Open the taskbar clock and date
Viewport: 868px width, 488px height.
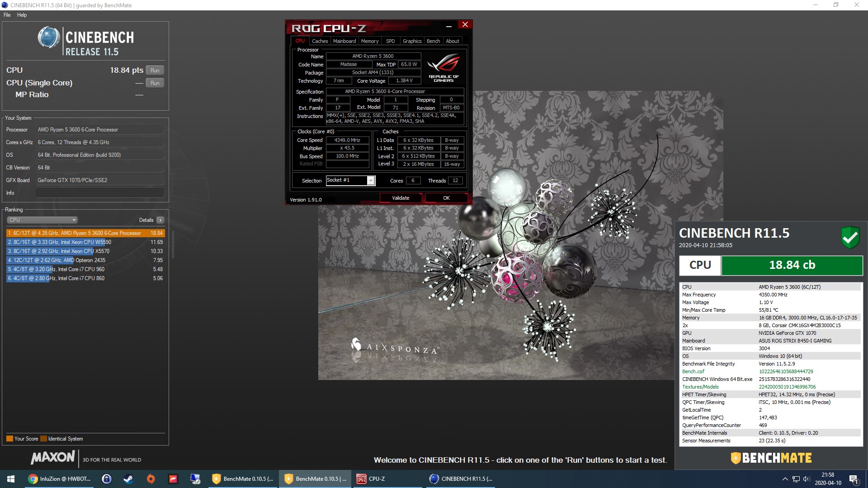point(828,479)
